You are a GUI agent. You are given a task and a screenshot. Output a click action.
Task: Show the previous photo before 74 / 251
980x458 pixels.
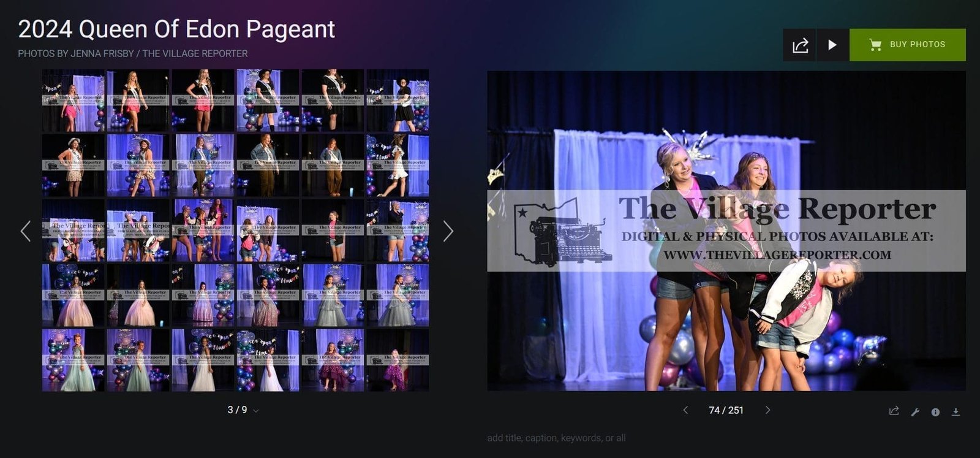pos(685,410)
